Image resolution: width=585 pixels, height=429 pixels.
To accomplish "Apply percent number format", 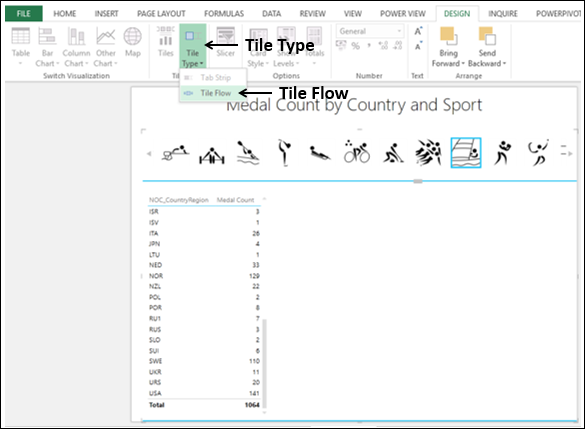I will (x=356, y=46).
